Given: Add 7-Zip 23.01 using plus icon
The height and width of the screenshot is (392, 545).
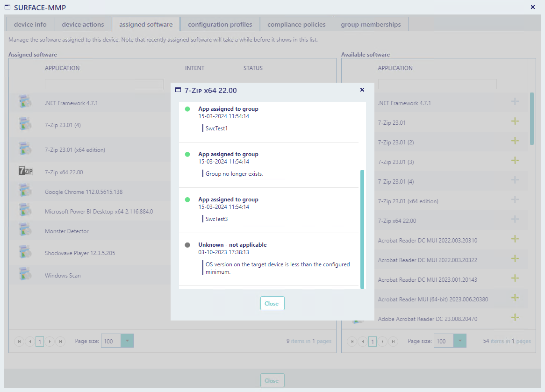Looking at the screenshot, I should click(x=515, y=121).
